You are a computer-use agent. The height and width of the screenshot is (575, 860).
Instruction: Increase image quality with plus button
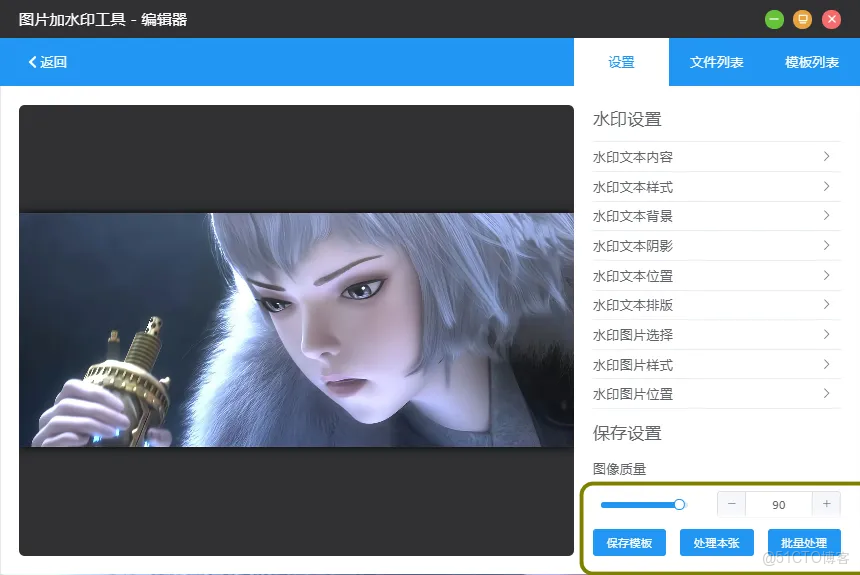827,504
